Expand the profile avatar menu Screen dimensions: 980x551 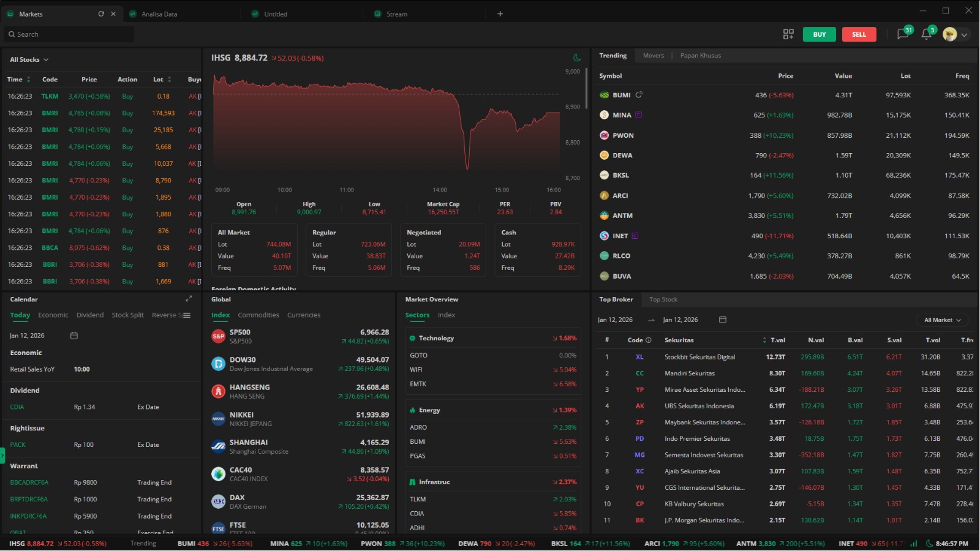[x=956, y=34]
